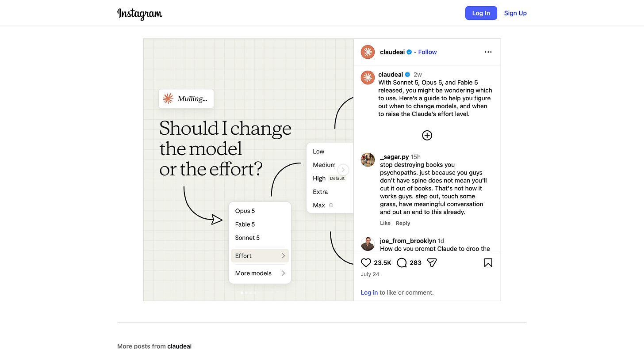This screenshot has width=644, height=349.
Task: Open the _sagar.py username link
Action: 395,157
